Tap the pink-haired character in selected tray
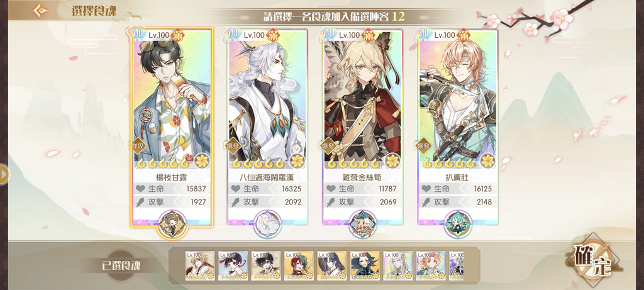Screen dimensions: 644x290 pyautogui.click(x=431, y=265)
